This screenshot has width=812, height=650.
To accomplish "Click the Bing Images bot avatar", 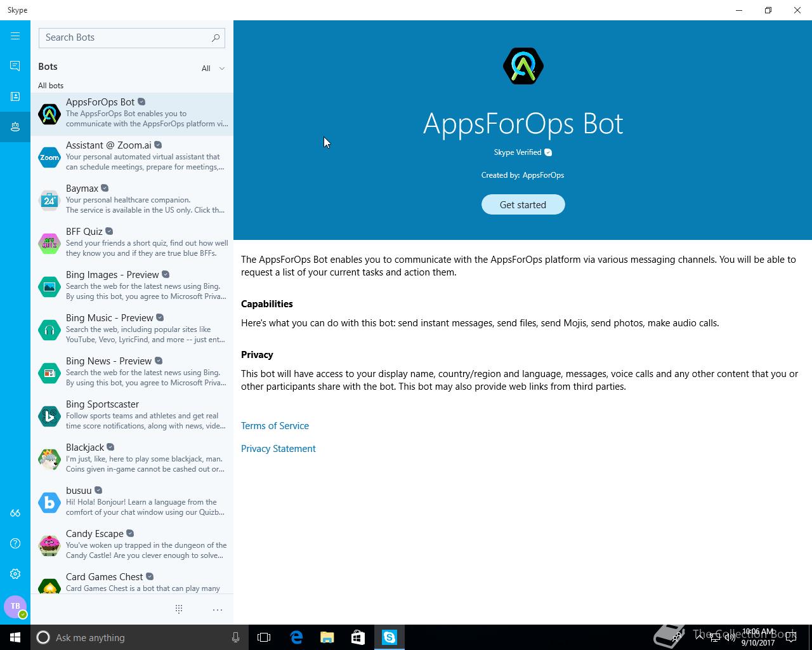I will [x=49, y=287].
